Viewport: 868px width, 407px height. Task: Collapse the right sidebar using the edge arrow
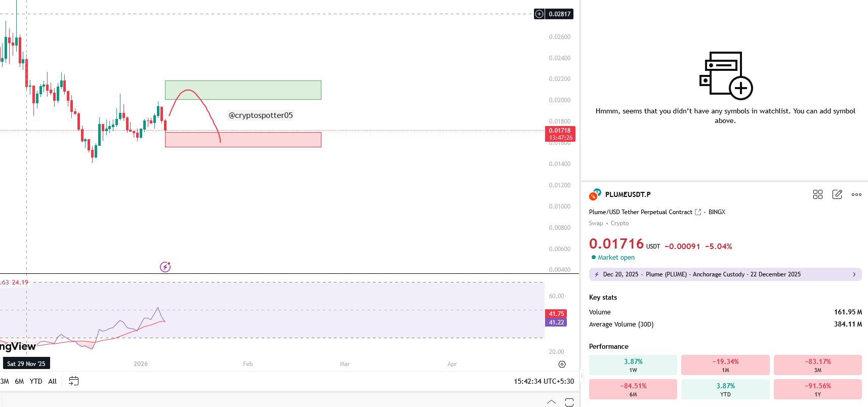click(x=582, y=376)
